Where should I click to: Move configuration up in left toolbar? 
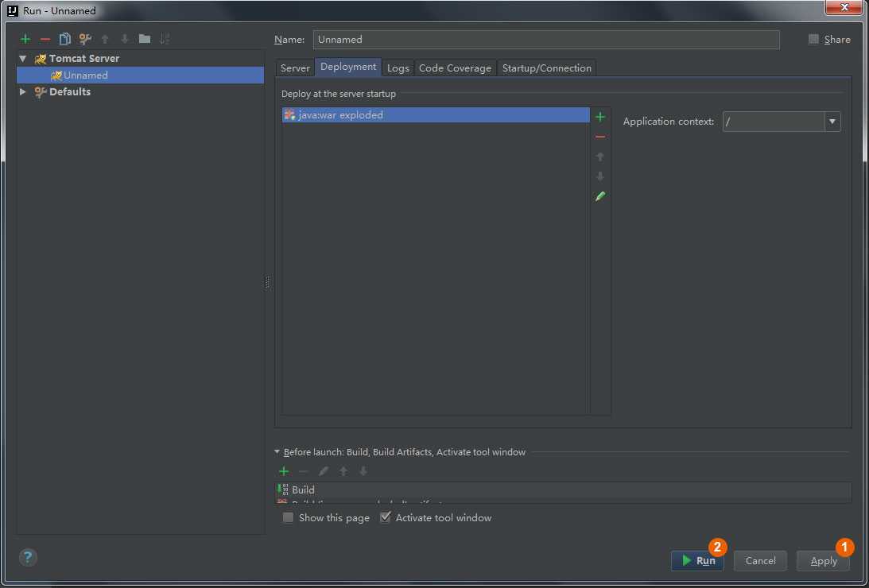[105, 39]
